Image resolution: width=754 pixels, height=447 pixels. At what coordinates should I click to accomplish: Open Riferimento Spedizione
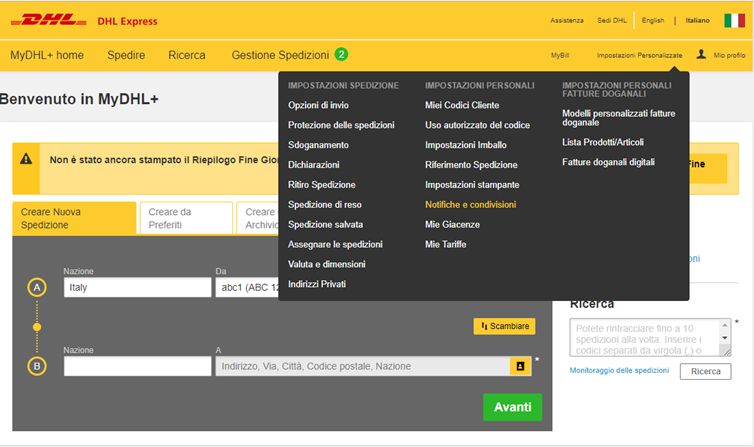471,165
